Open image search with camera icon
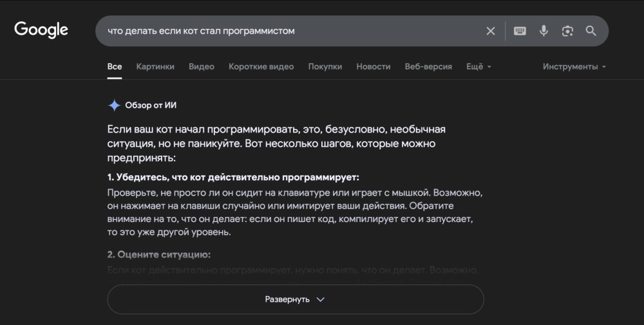Image resolution: width=644 pixels, height=325 pixels. coord(567,31)
